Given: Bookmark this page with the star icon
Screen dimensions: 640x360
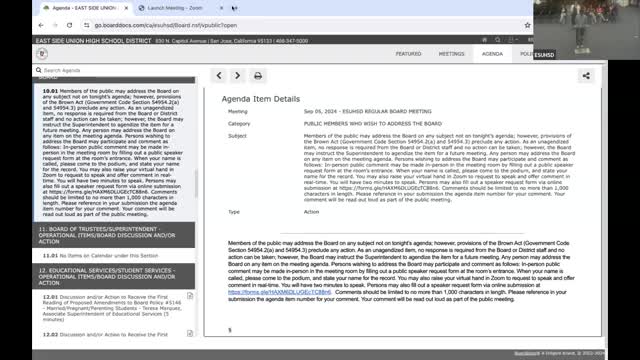Looking at the screenshot, I should click(x=527, y=25).
